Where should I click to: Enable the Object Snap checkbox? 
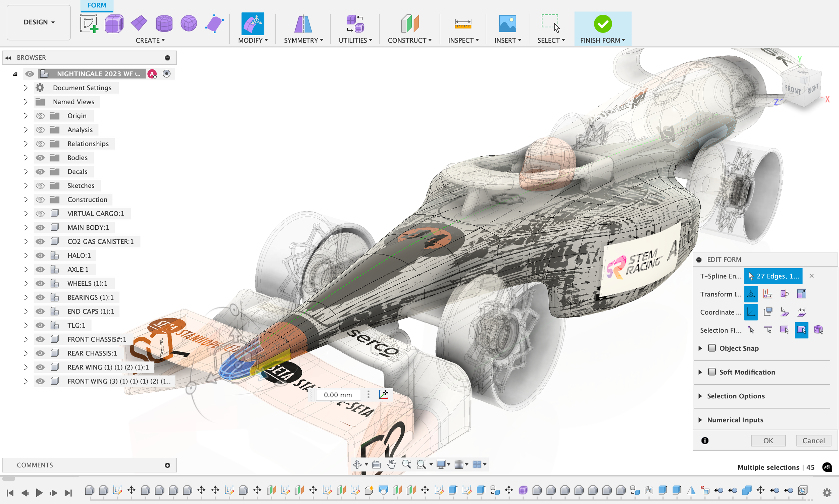point(712,348)
